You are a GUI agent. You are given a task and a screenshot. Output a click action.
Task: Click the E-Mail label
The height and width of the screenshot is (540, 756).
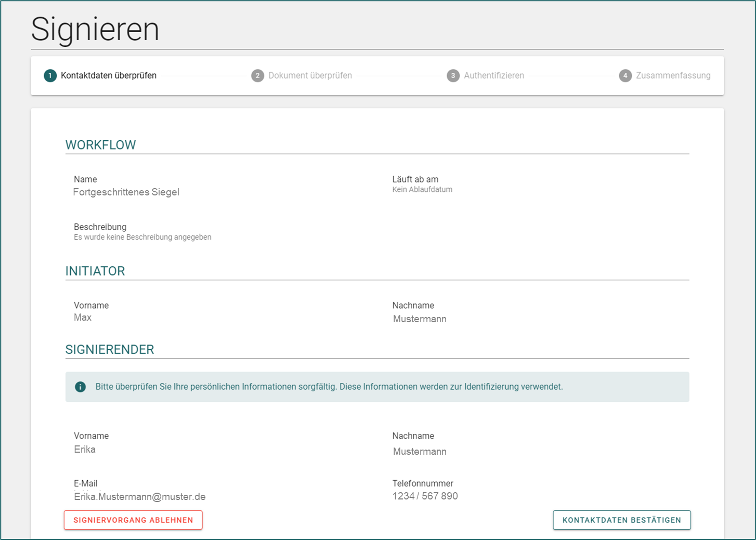coord(86,483)
